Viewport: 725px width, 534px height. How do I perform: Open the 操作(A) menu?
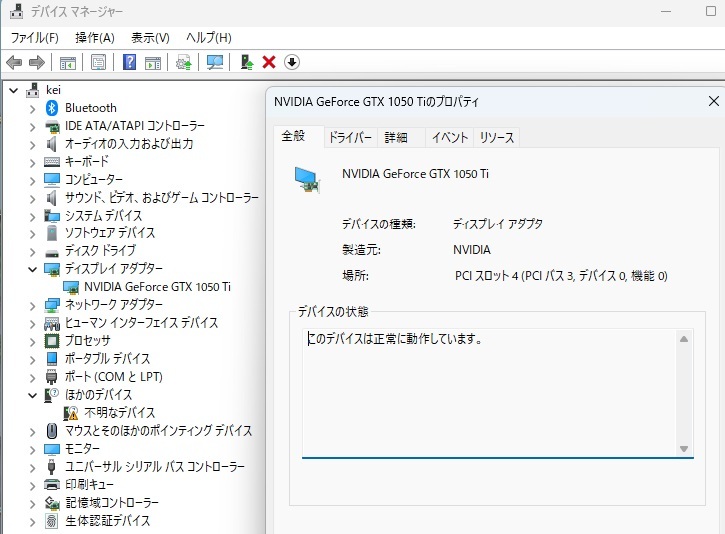point(95,37)
